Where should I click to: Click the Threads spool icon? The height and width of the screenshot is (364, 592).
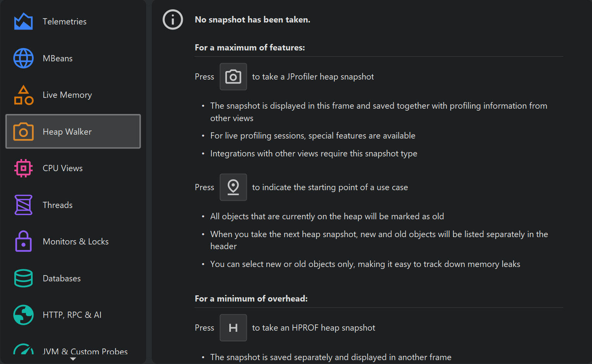point(23,205)
